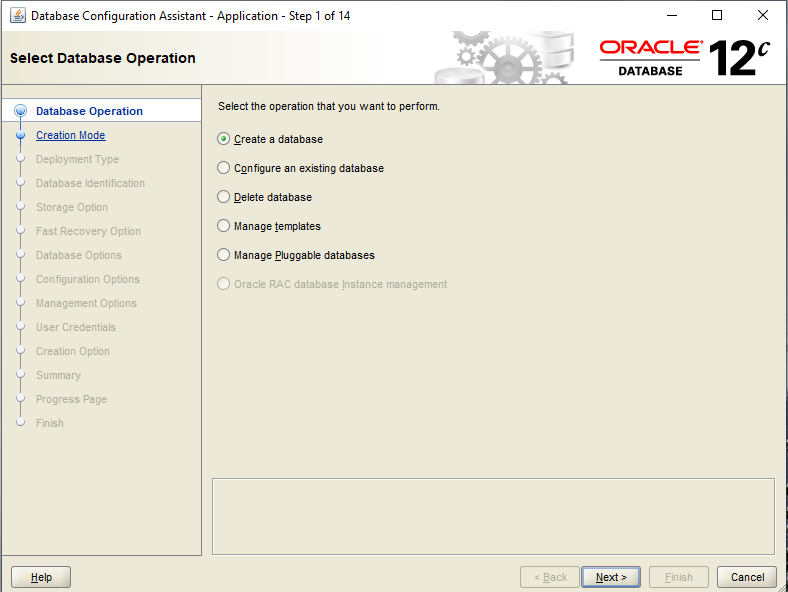Maximize the Database Configuration Assistant window
Screen dimensions: 788x592
[x=717, y=16]
